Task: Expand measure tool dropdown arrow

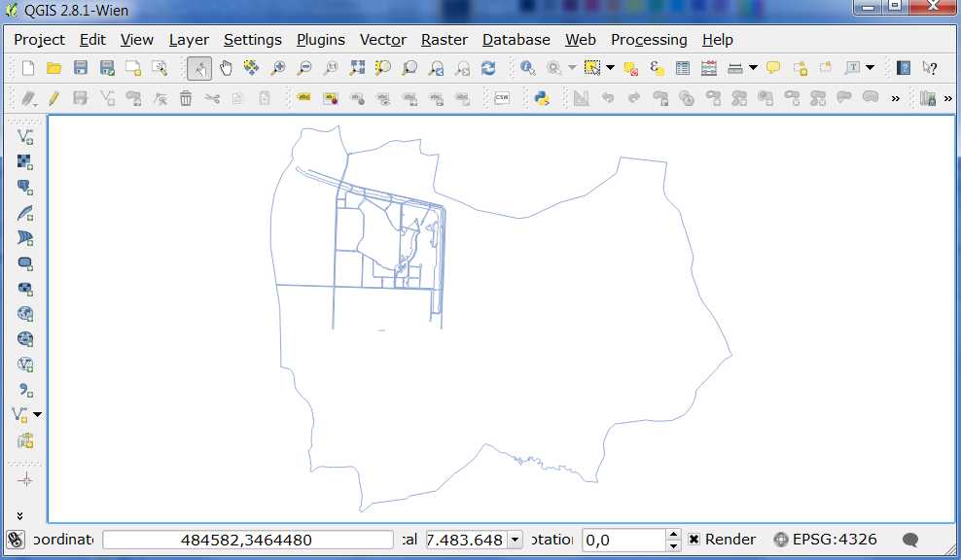Action: [x=753, y=68]
